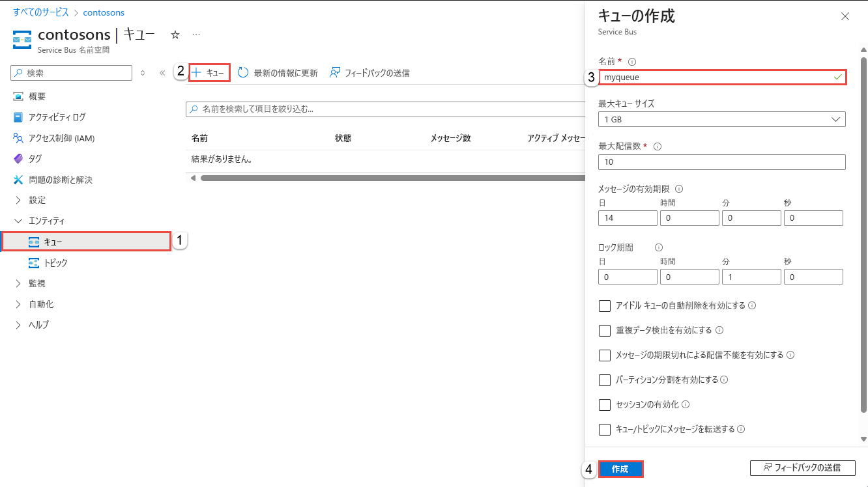
Task: Favorite contosons with the star icon
Action: [x=175, y=35]
